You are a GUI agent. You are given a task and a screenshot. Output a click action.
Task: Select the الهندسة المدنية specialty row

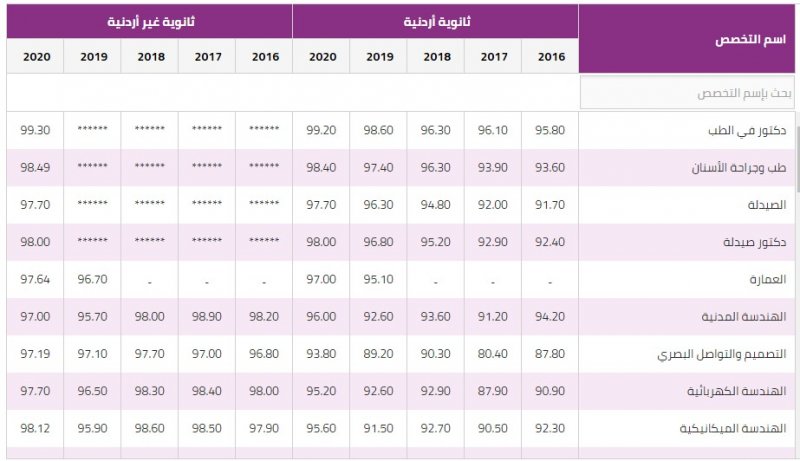(x=401, y=317)
